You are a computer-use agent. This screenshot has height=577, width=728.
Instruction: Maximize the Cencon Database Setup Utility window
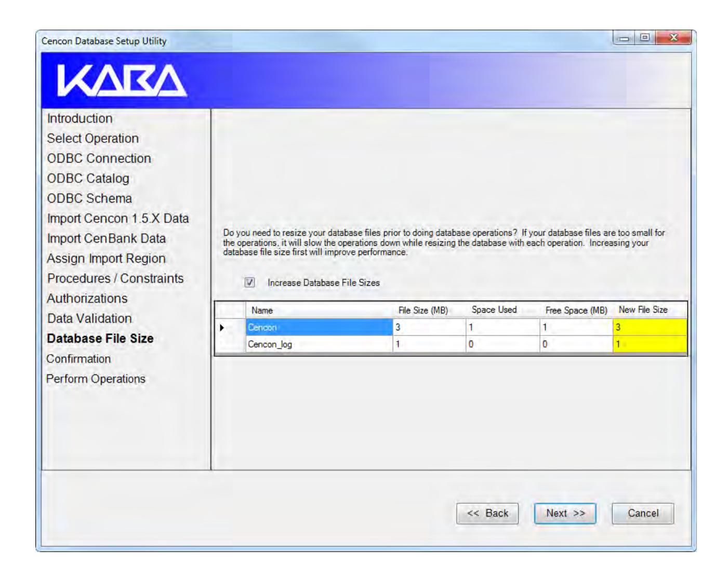pos(645,38)
